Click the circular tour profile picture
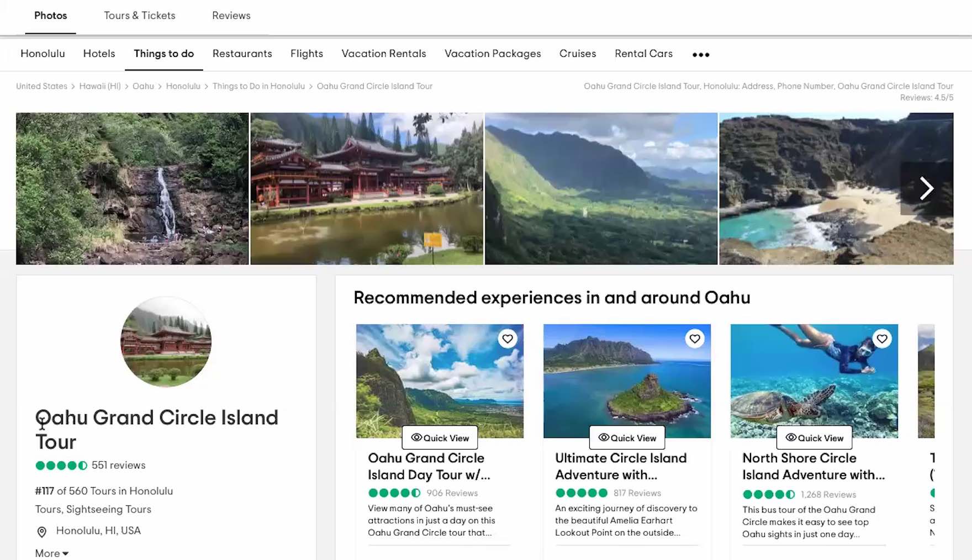Image resolution: width=972 pixels, height=560 pixels. tap(166, 341)
